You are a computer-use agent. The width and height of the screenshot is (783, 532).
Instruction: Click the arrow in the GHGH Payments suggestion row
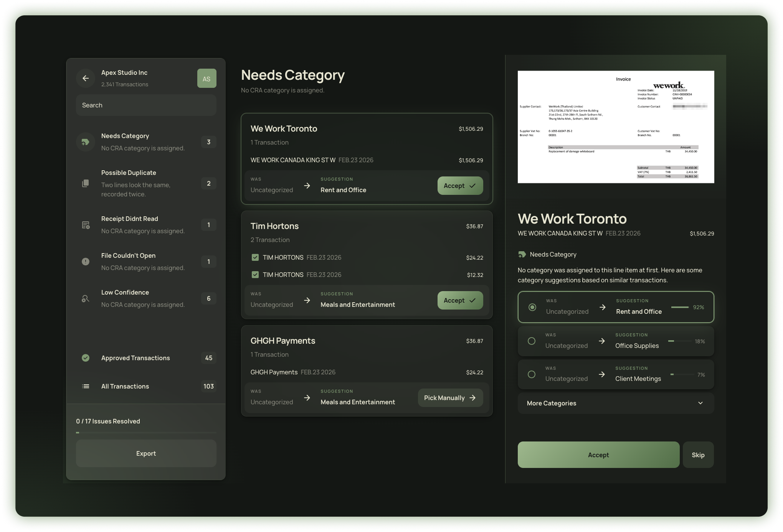click(307, 398)
